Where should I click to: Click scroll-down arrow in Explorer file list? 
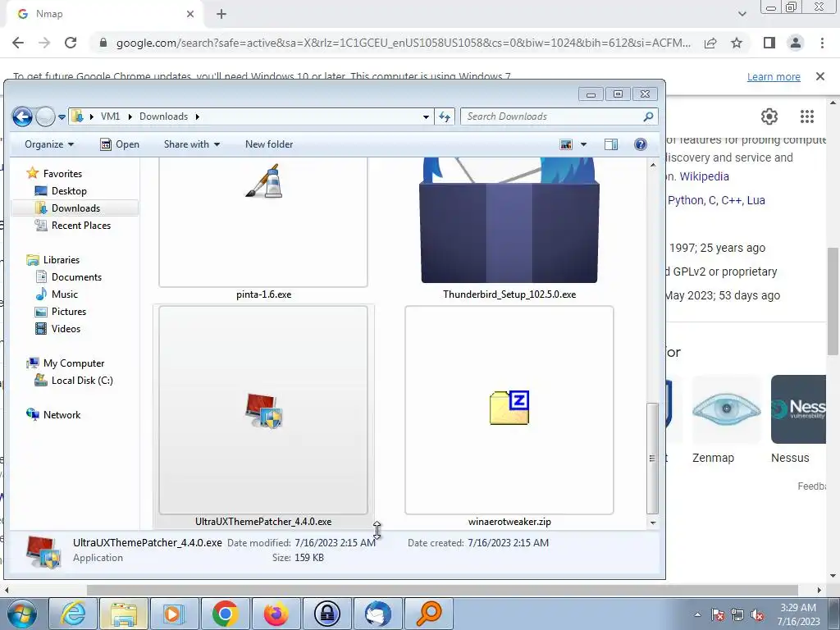[652, 523]
